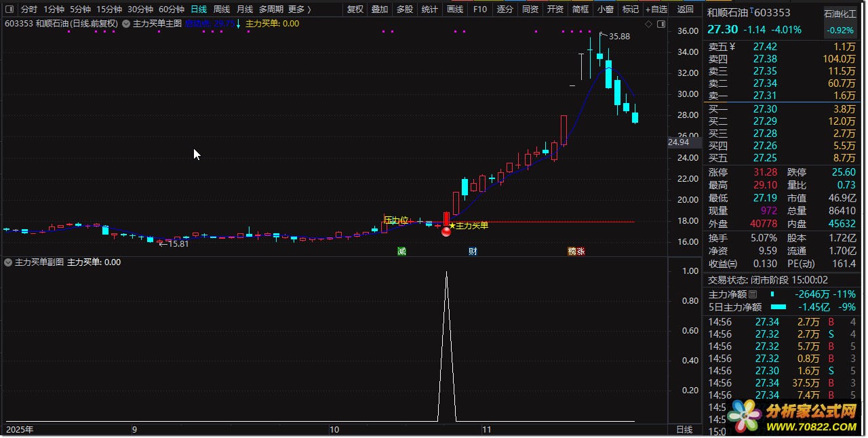Click the 叠加 overlay button
Viewport: 868px width, 438px height.
(x=380, y=9)
